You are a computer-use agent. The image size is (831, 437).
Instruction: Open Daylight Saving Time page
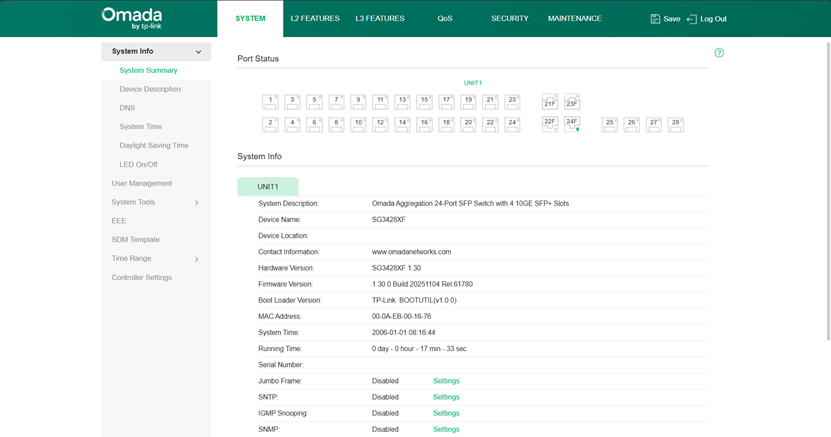(x=154, y=146)
